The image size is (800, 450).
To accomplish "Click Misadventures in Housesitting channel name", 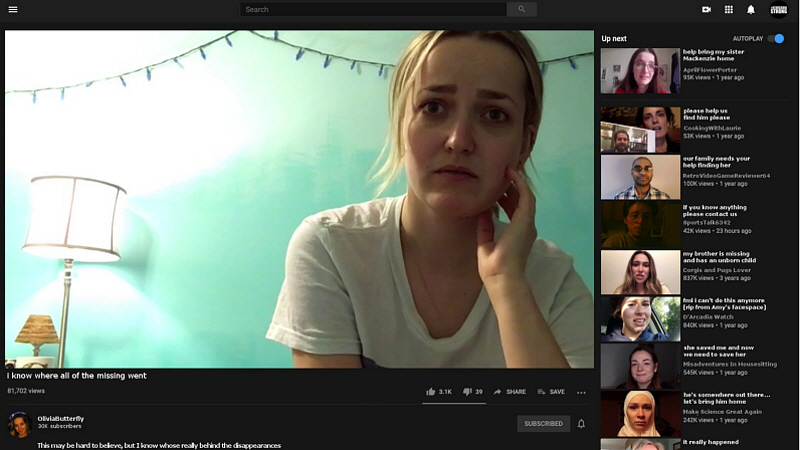I will pos(730,364).
